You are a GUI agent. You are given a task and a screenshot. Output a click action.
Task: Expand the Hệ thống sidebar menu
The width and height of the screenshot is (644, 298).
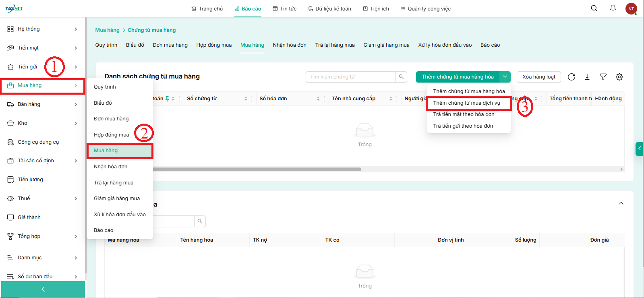click(x=42, y=29)
